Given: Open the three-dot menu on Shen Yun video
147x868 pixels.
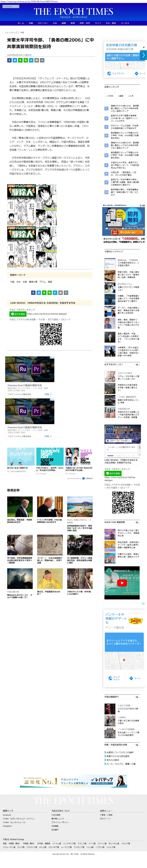Looking at the screenshot, I should point(135,571).
